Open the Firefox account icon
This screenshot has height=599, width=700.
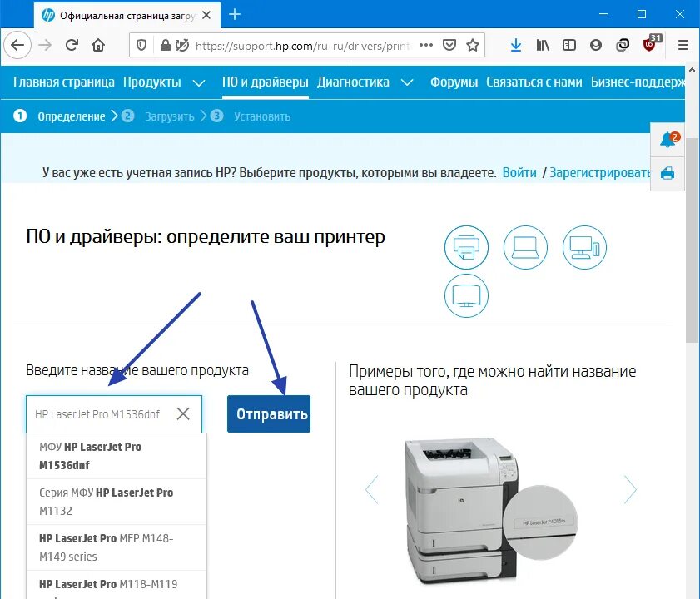pos(595,45)
